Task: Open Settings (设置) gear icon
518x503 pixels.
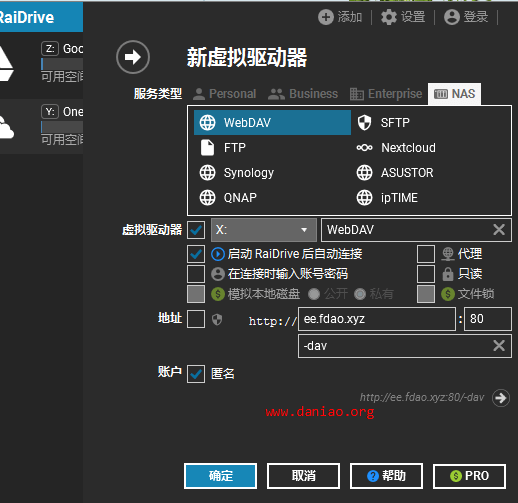Action: 389,17
